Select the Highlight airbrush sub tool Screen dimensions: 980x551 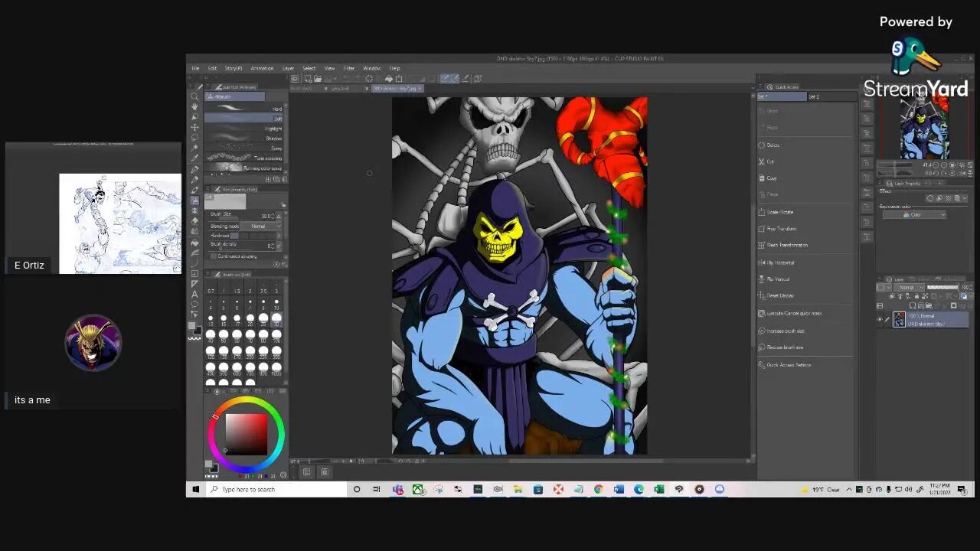244,128
